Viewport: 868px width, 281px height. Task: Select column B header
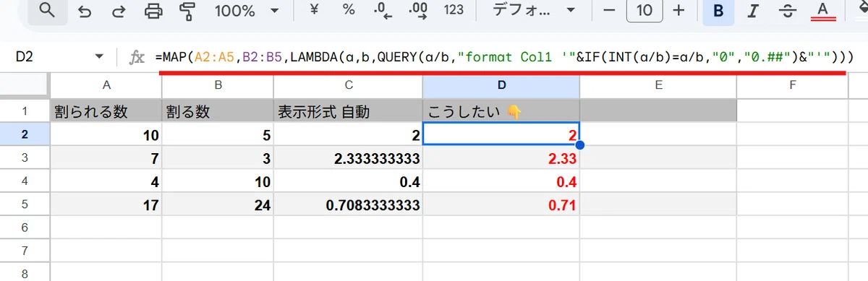[217, 85]
